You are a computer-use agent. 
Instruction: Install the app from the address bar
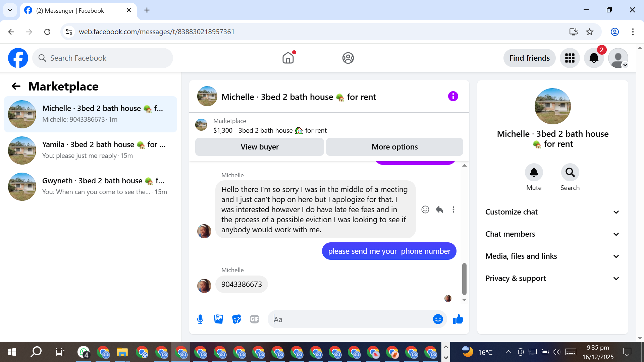(x=574, y=32)
